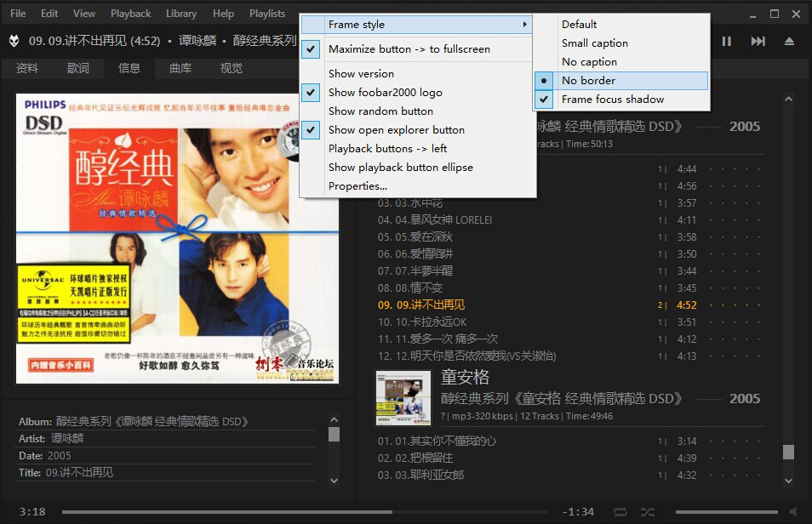
Task: Select track 02.把根留住
Action: point(569,458)
